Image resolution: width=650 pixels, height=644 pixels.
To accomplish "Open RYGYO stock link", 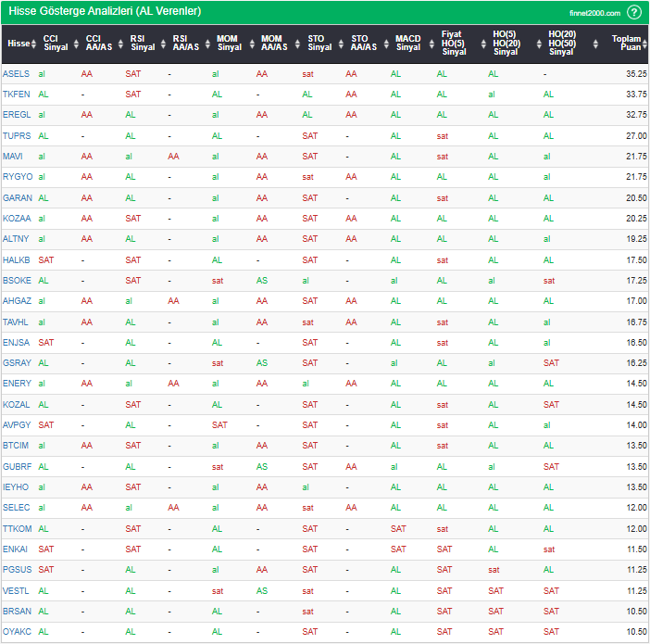I will 18,177.
